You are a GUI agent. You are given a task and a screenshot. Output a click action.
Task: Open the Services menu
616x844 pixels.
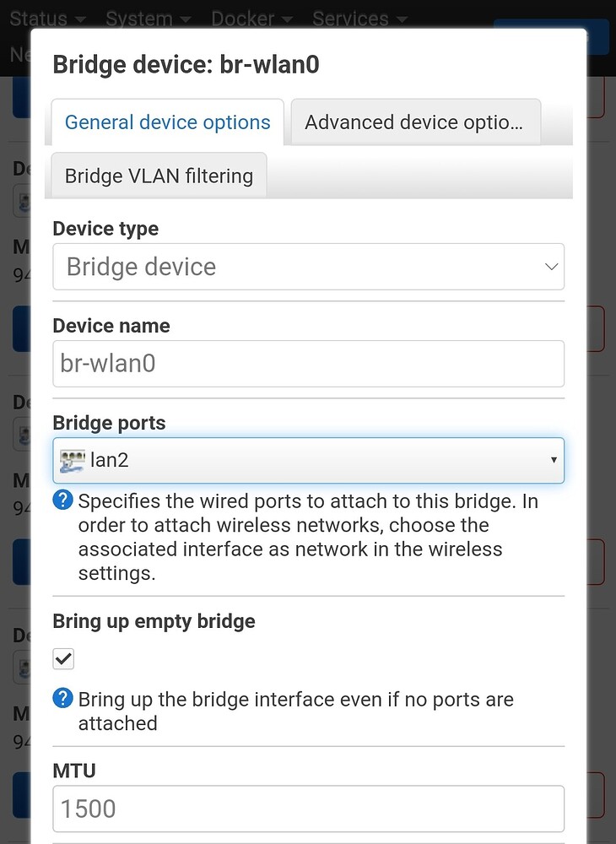click(352, 18)
